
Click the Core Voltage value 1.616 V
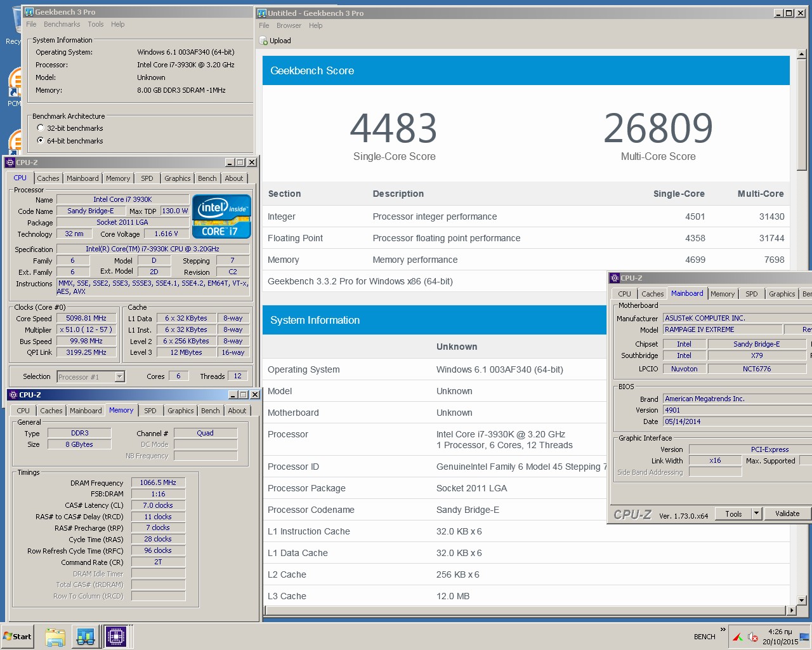tap(166, 234)
